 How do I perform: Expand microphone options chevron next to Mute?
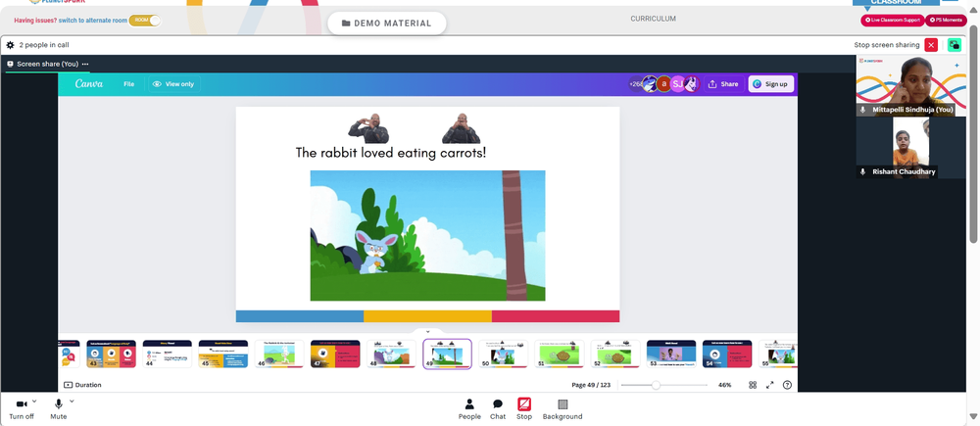[x=72, y=401]
